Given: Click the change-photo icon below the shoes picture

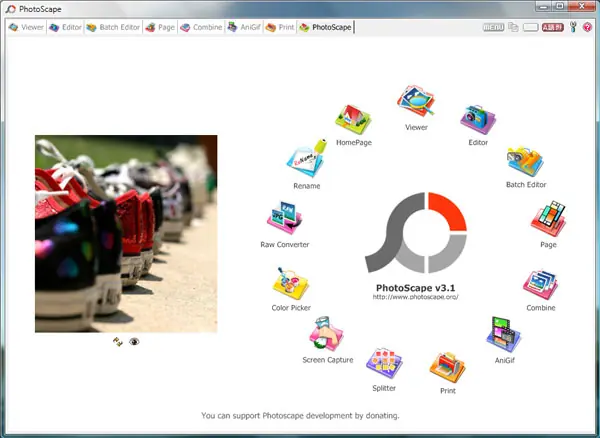Looking at the screenshot, I should 117,342.
